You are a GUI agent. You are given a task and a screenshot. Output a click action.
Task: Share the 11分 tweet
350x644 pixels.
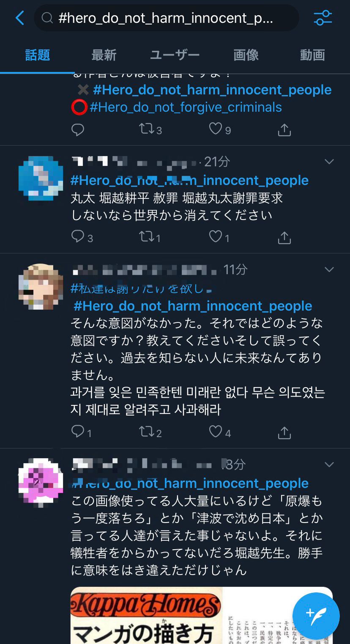point(284,432)
